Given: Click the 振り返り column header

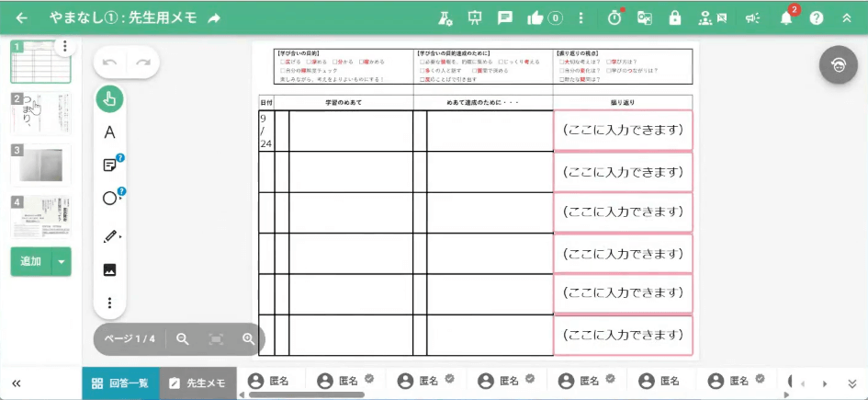Looking at the screenshot, I should coord(623,102).
